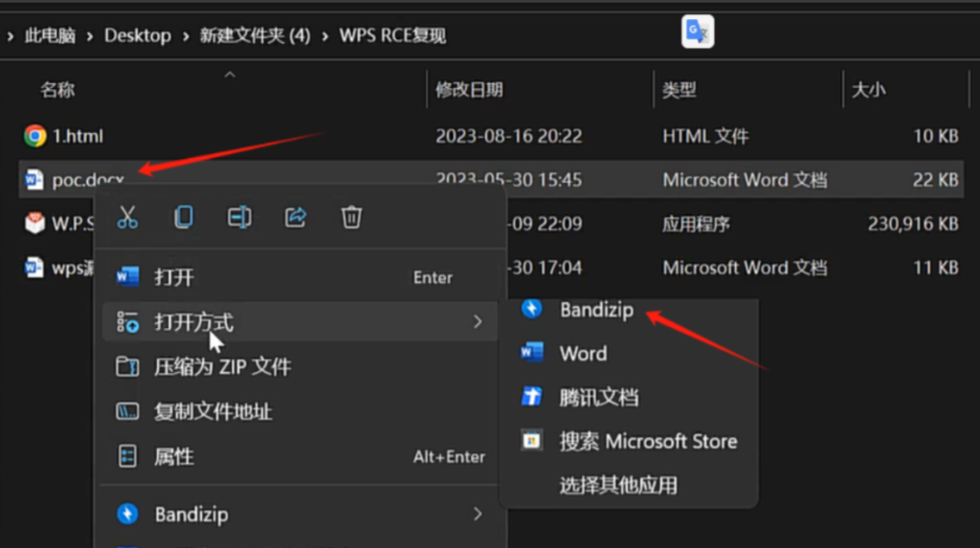Select 打开 from the context menu
This screenshot has width=980, height=548.
click(x=300, y=276)
